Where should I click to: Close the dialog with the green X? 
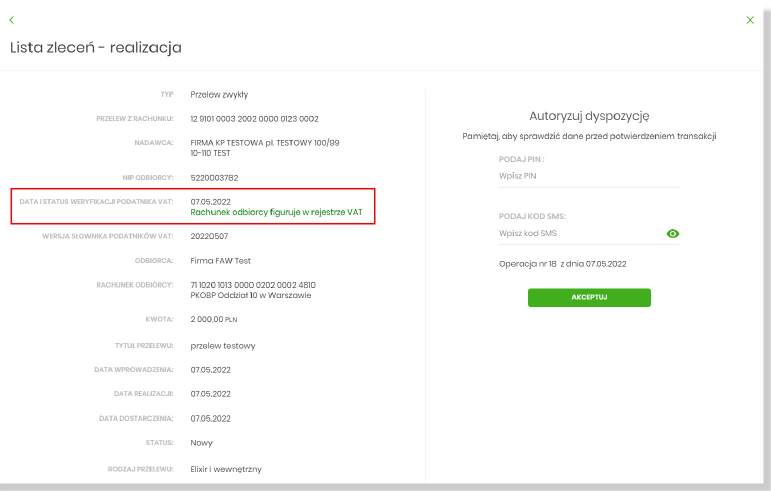coord(750,20)
